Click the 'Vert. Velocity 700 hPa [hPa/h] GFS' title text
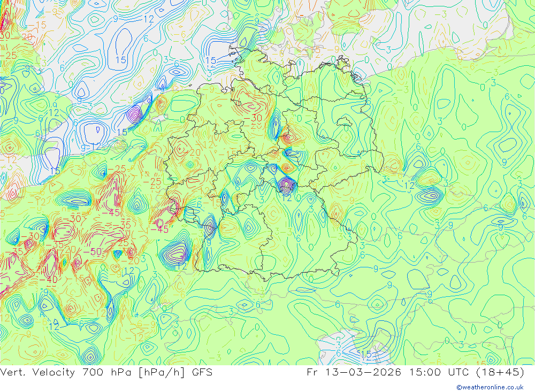This screenshot has height=392, width=535. [106, 372]
